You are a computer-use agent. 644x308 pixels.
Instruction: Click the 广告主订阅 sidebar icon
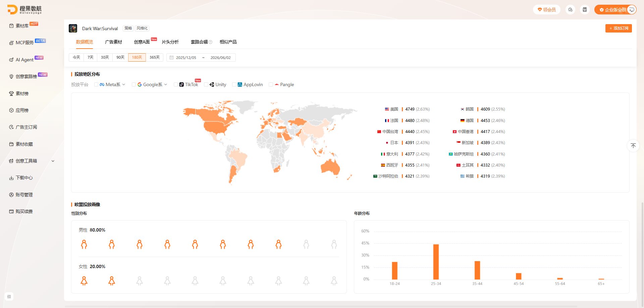11,127
